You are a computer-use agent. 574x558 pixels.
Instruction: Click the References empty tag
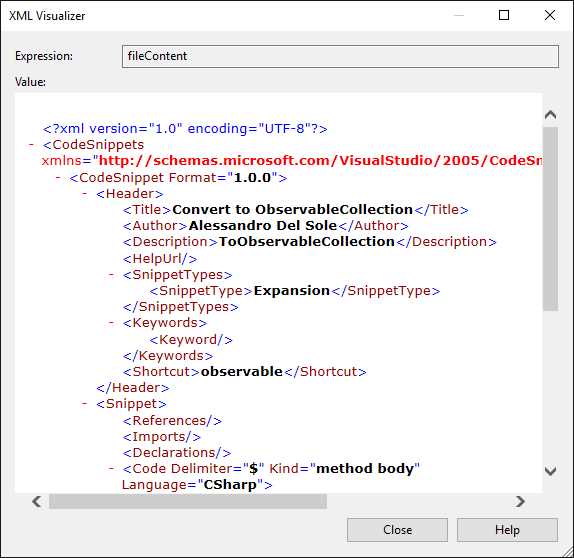point(172,420)
